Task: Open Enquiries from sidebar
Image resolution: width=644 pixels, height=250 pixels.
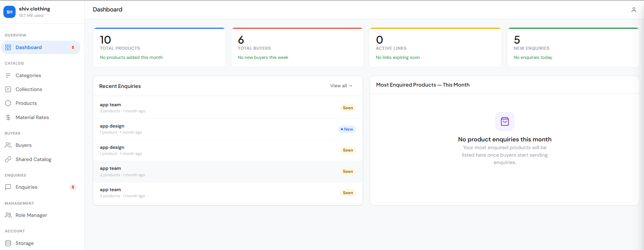Action: tap(41, 187)
